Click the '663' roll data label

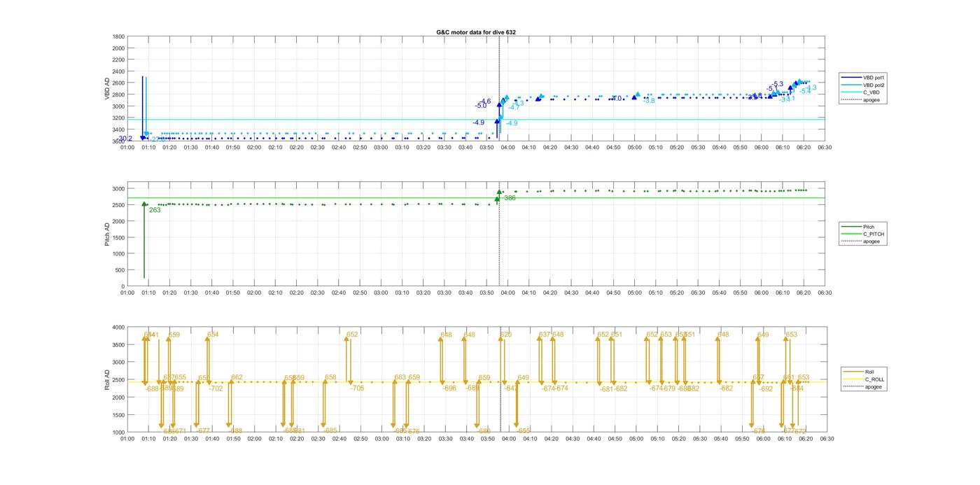click(400, 378)
